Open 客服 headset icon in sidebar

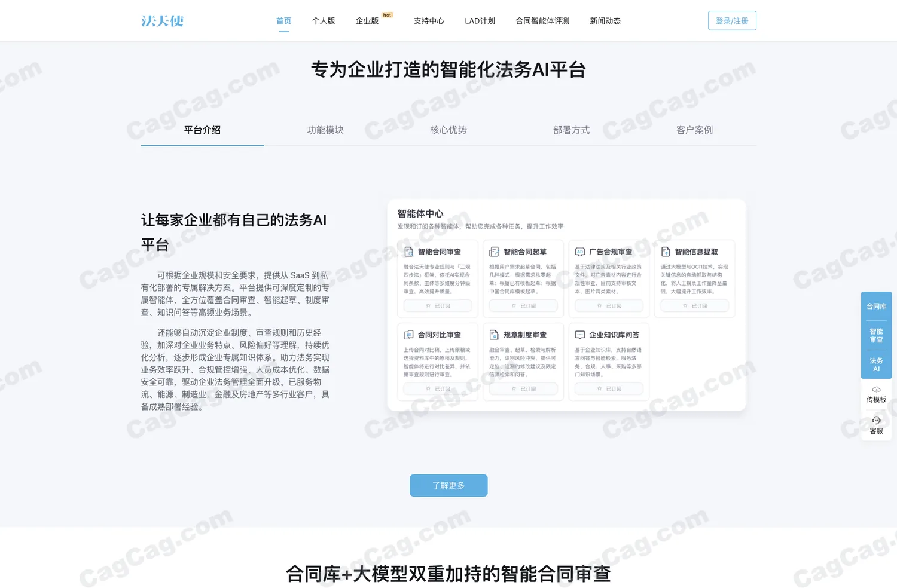(876, 421)
